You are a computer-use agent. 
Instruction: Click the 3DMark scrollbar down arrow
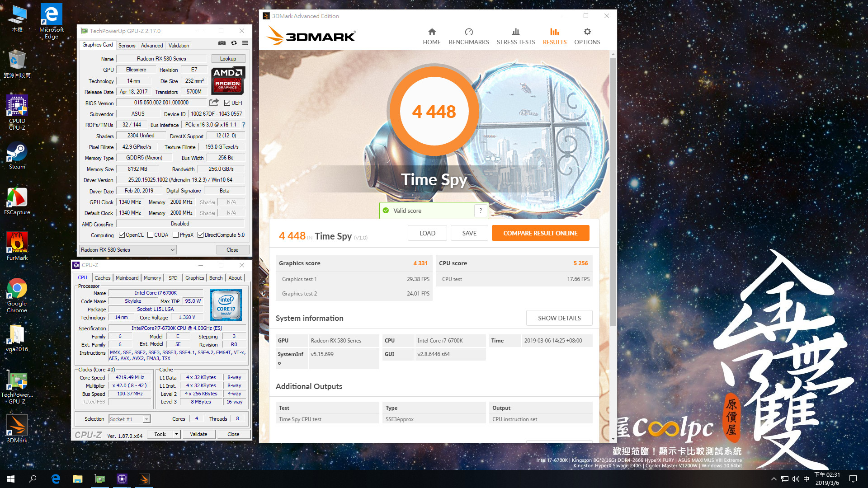[x=613, y=439]
